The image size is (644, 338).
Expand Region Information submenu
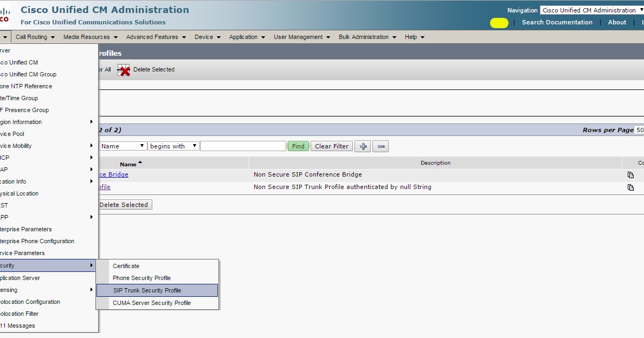(48, 122)
